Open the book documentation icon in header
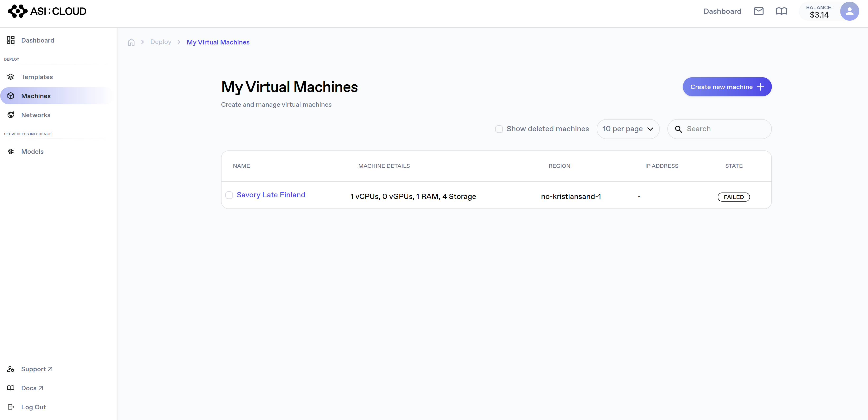Image resolution: width=868 pixels, height=420 pixels. tap(781, 11)
